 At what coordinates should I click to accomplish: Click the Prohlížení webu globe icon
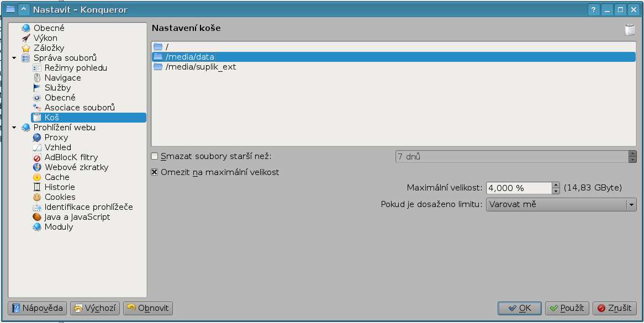26,128
